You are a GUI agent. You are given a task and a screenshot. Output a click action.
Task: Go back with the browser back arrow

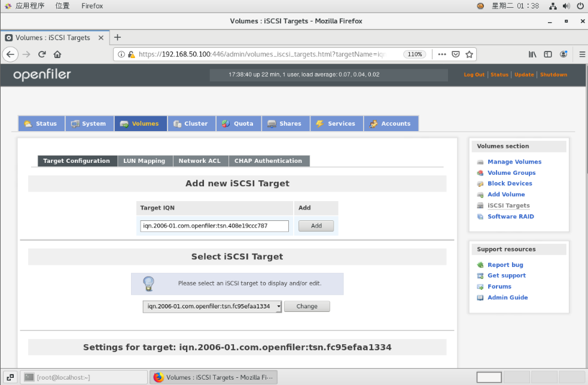(11, 54)
